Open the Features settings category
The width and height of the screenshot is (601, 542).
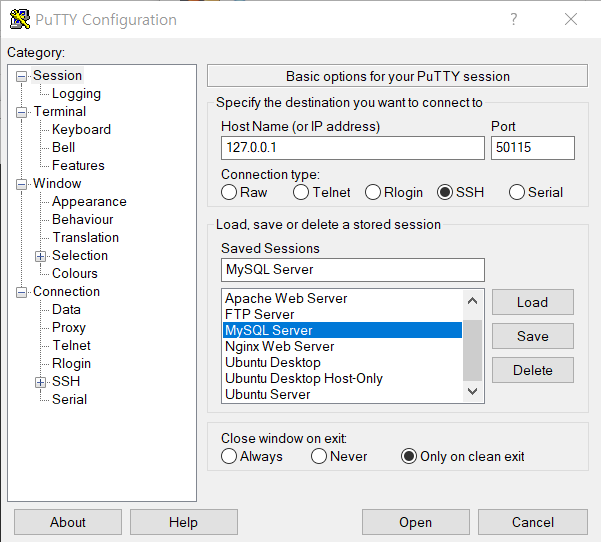(78, 166)
